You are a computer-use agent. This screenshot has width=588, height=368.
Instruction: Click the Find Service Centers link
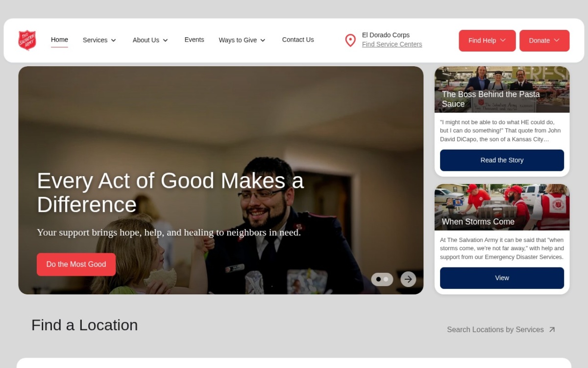392,44
